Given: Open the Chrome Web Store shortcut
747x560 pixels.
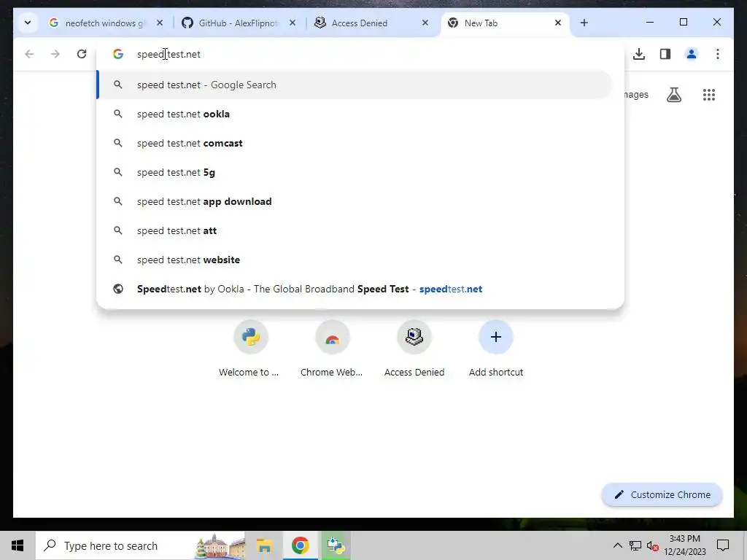Looking at the screenshot, I should pyautogui.click(x=332, y=349).
